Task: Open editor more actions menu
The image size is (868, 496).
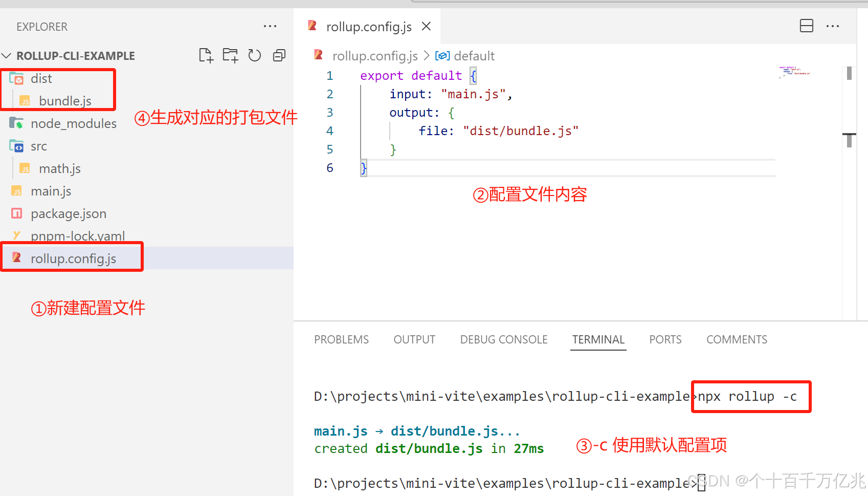Action: 833,26
